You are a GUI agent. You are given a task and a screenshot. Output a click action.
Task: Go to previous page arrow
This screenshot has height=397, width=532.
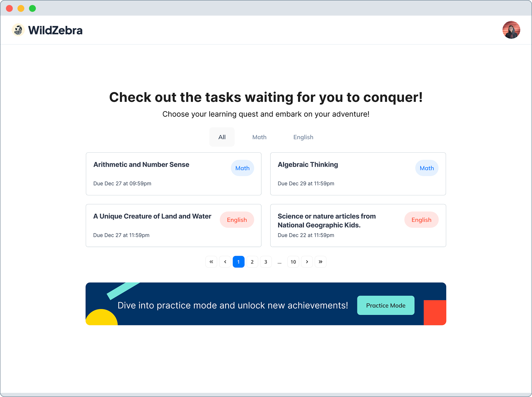point(225,262)
